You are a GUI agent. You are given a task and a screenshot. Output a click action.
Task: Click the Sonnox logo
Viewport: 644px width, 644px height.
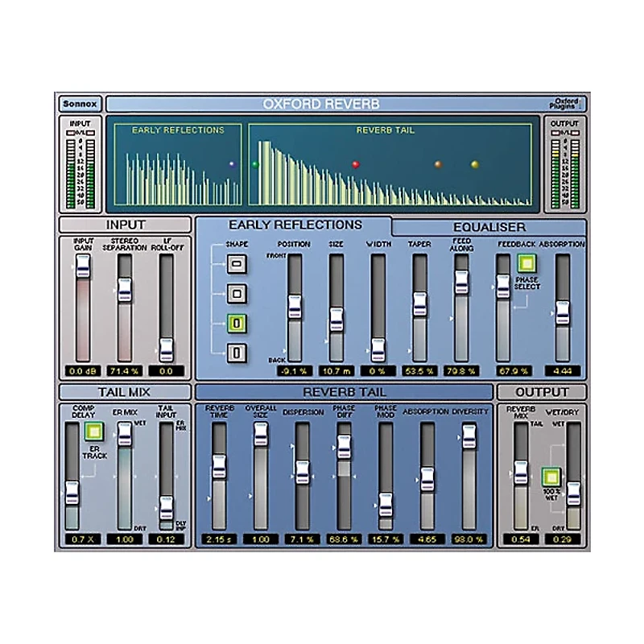coord(82,103)
